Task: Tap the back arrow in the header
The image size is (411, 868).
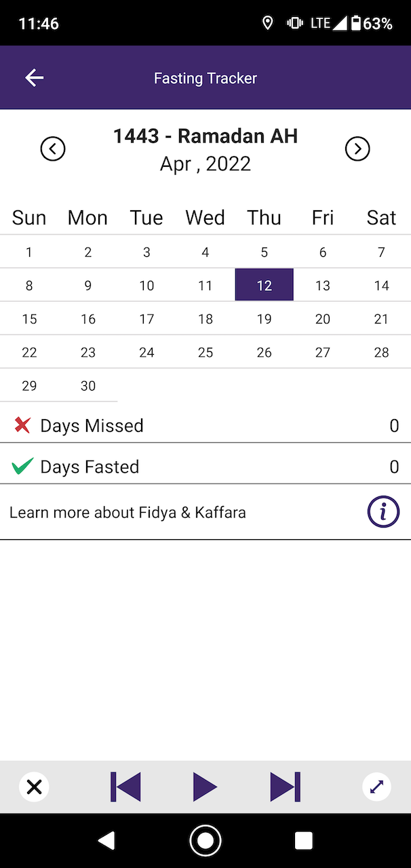Action: (35, 78)
